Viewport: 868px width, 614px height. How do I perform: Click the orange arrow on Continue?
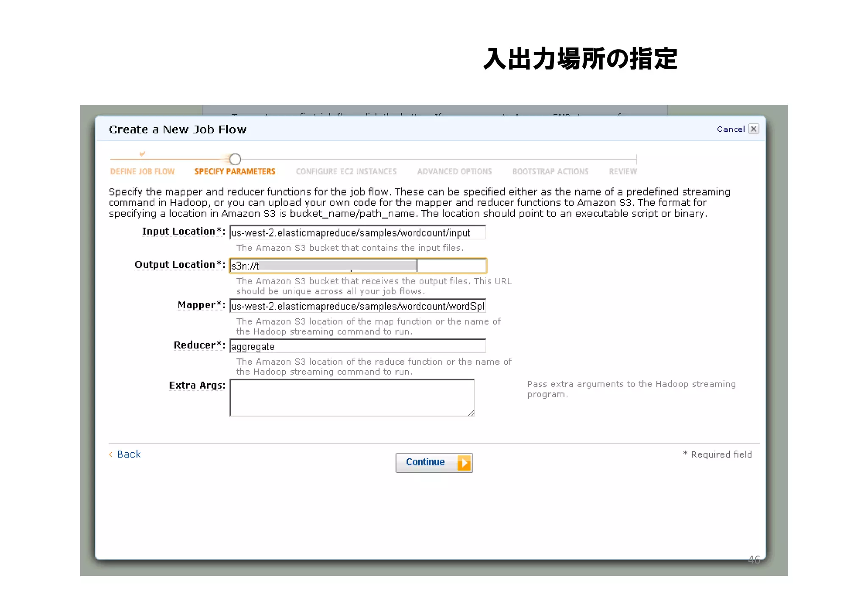coord(464,463)
